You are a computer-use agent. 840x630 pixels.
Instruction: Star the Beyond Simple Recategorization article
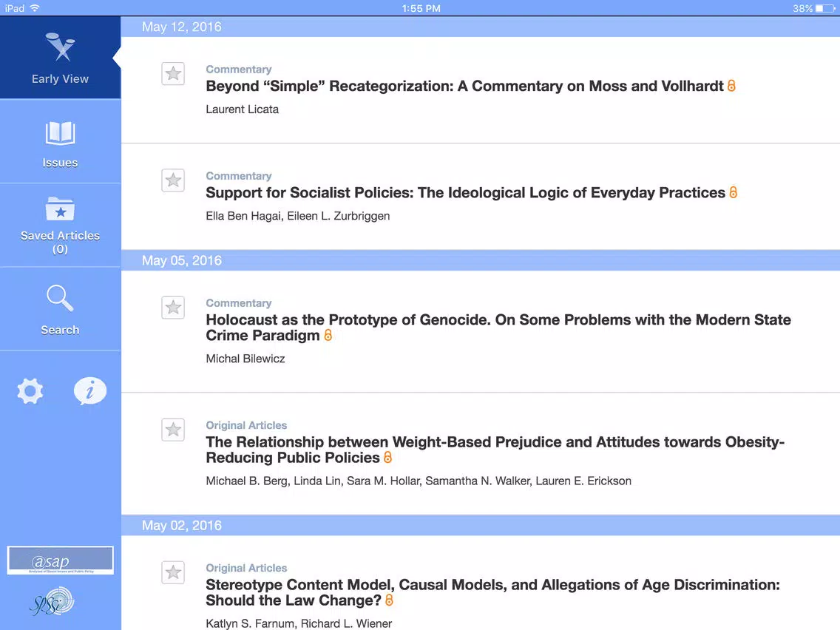[x=173, y=73]
